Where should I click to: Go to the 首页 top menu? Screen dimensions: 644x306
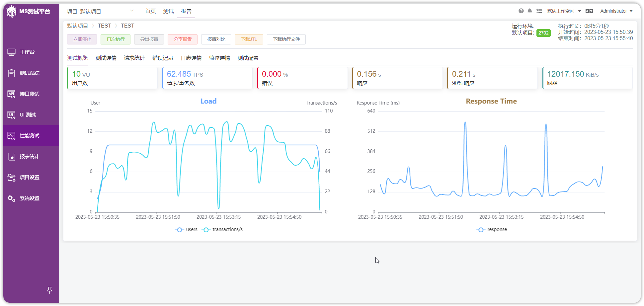tap(150, 11)
